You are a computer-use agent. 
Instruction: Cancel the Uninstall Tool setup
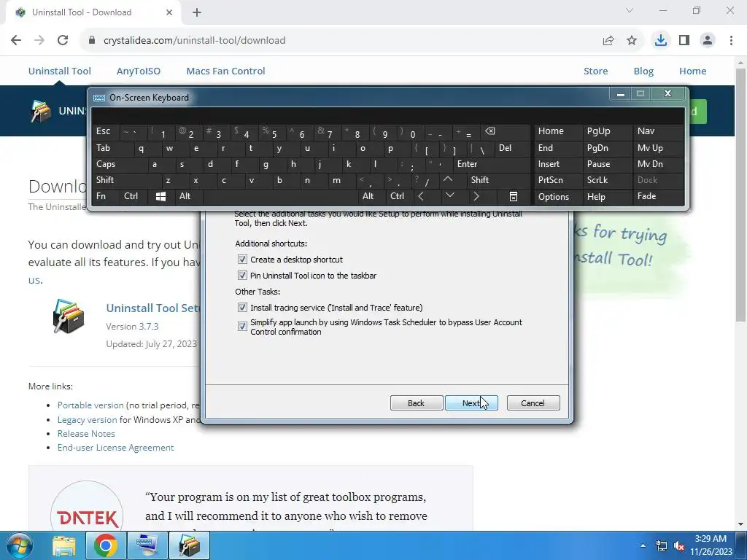533,403
